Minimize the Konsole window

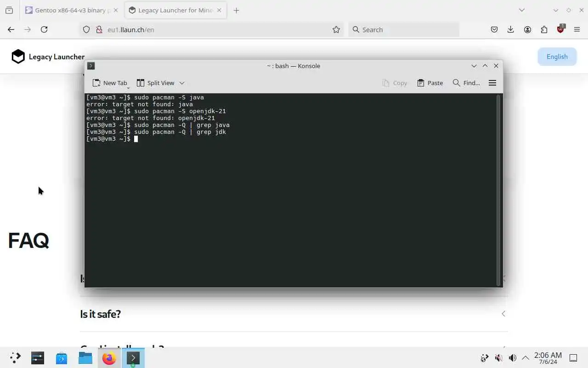click(x=474, y=66)
